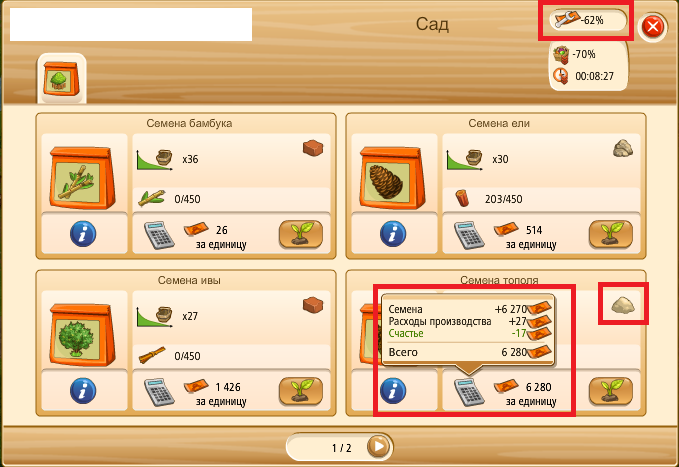Open info for poplar seeds
The image size is (679, 467).
coord(393,391)
